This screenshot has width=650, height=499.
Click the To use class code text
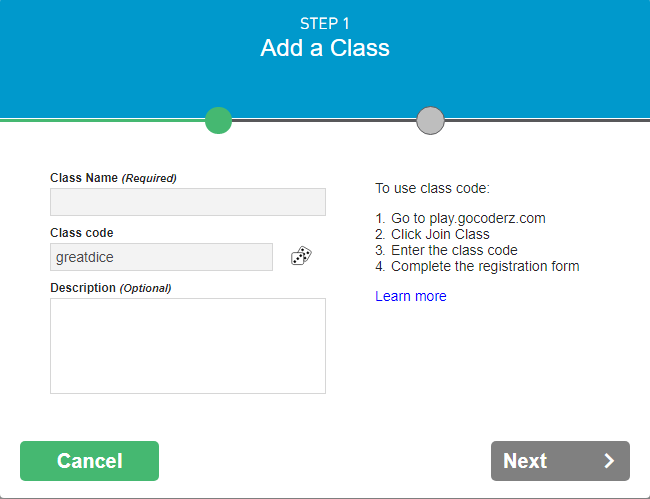coord(432,187)
